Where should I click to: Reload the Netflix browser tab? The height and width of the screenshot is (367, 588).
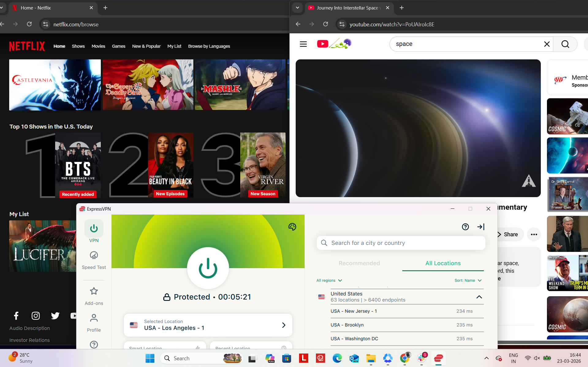pos(29,24)
